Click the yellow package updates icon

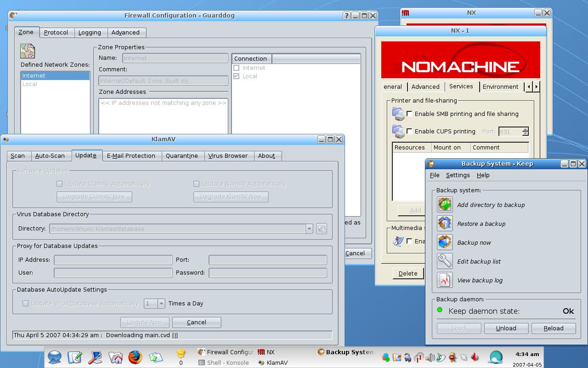[x=181, y=353]
